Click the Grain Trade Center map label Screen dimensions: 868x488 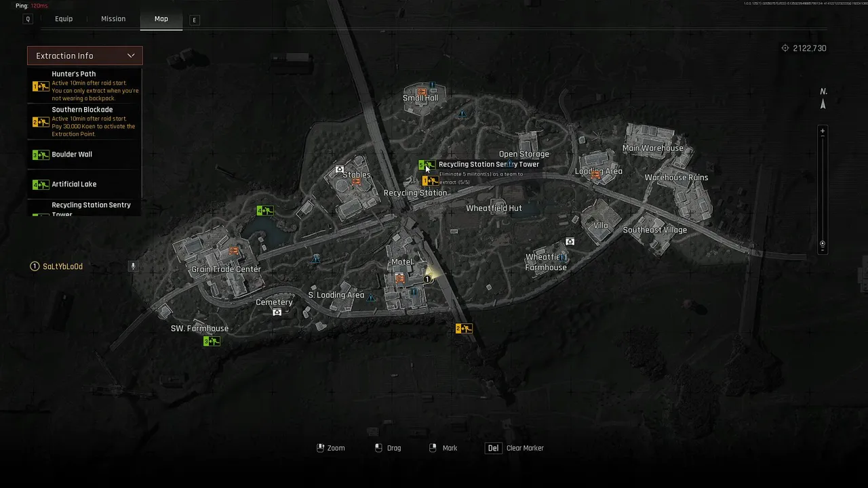[226, 269]
